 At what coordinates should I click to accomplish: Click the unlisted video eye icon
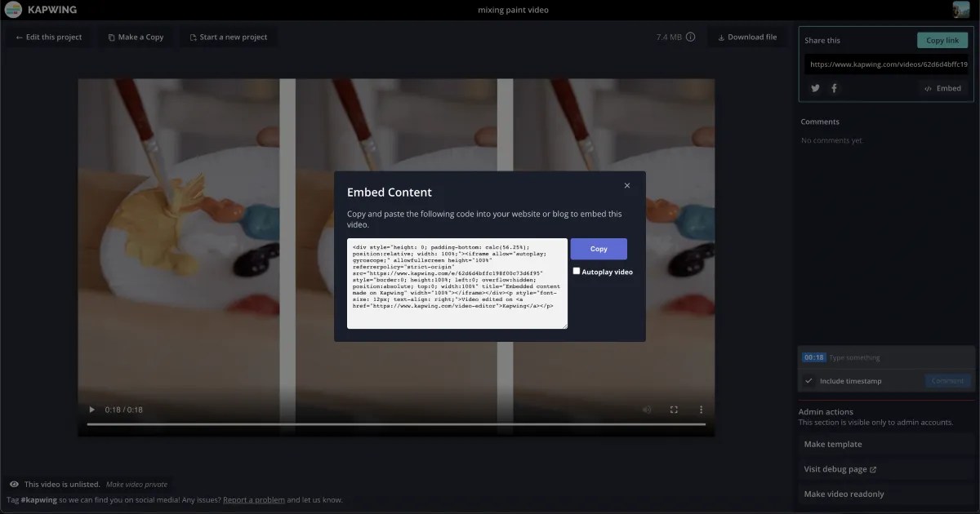(x=13, y=483)
